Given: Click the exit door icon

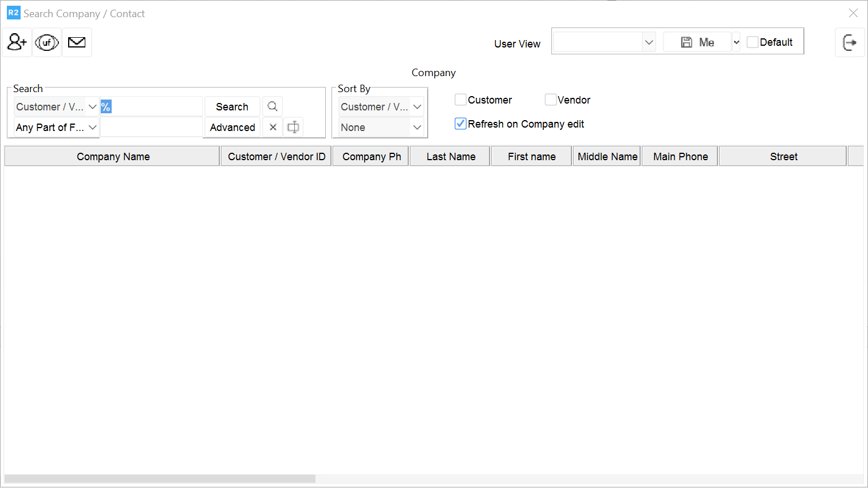Looking at the screenshot, I should (850, 42).
